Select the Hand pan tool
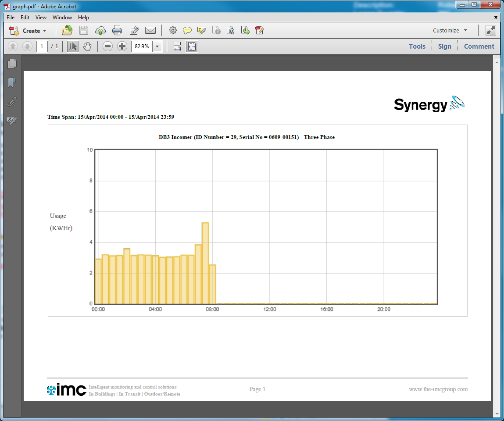 coord(87,46)
